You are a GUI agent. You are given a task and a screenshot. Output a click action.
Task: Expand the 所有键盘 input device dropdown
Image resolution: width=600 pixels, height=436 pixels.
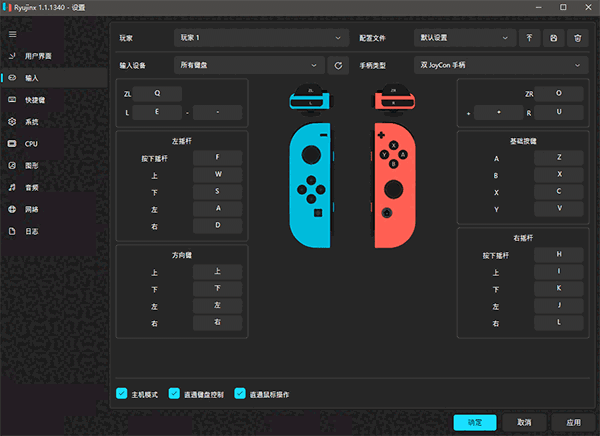[249, 65]
